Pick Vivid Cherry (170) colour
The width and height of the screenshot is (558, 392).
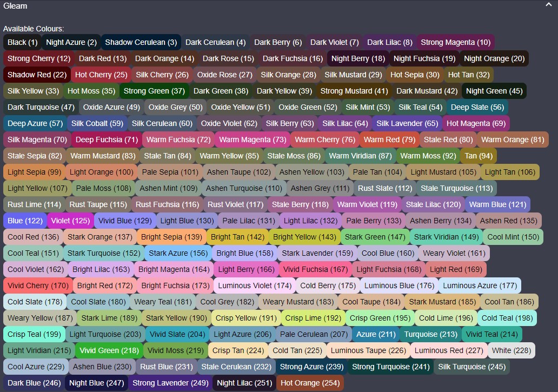coord(38,285)
